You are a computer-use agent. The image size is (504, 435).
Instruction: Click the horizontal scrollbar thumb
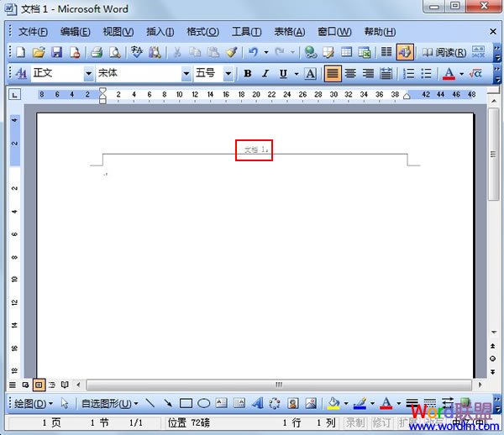pyautogui.click(x=279, y=385)
